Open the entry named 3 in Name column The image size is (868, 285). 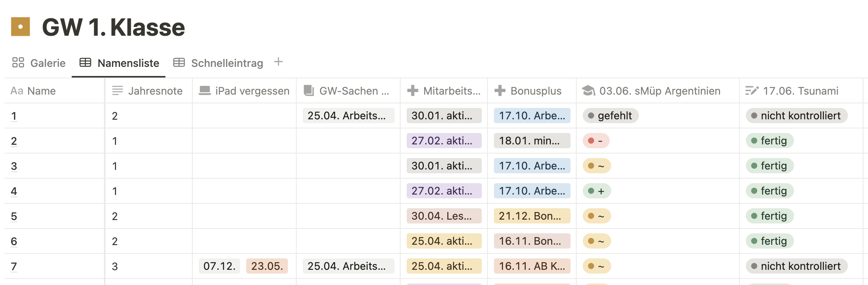(14, 166)
